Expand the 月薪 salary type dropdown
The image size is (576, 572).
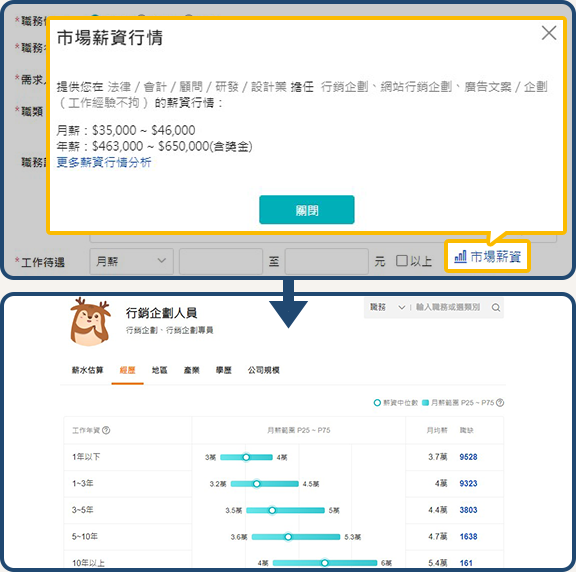131,261
